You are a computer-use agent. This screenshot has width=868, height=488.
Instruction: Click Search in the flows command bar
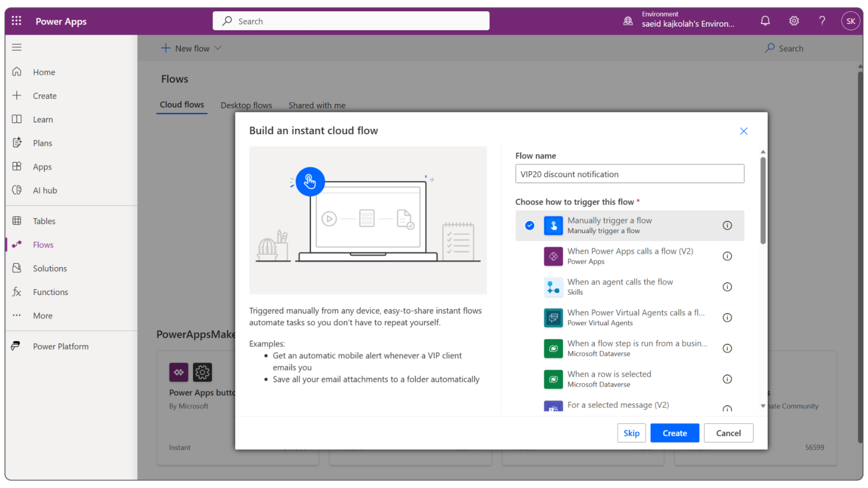pyautogui.click(x=785, y=48)
